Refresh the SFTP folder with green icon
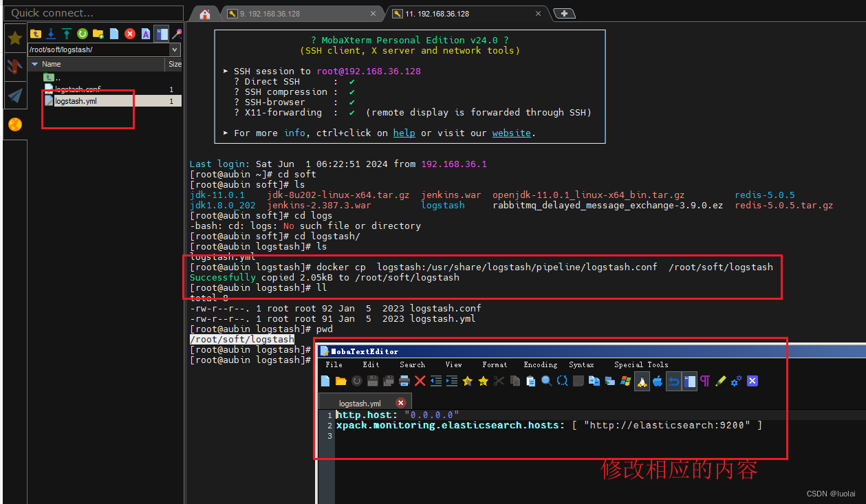 (x=83, y=34)
